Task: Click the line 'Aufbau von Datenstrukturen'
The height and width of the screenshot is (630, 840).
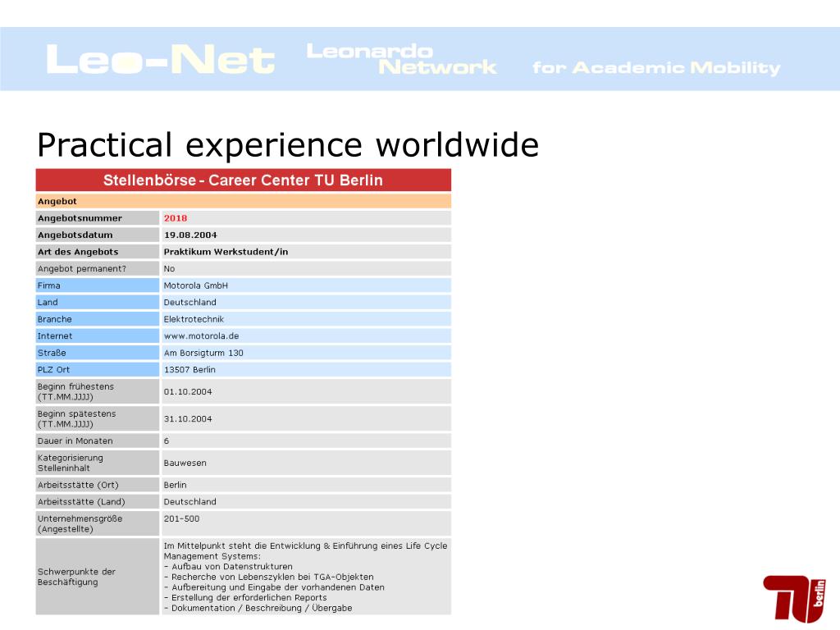Action: point(231,567)
